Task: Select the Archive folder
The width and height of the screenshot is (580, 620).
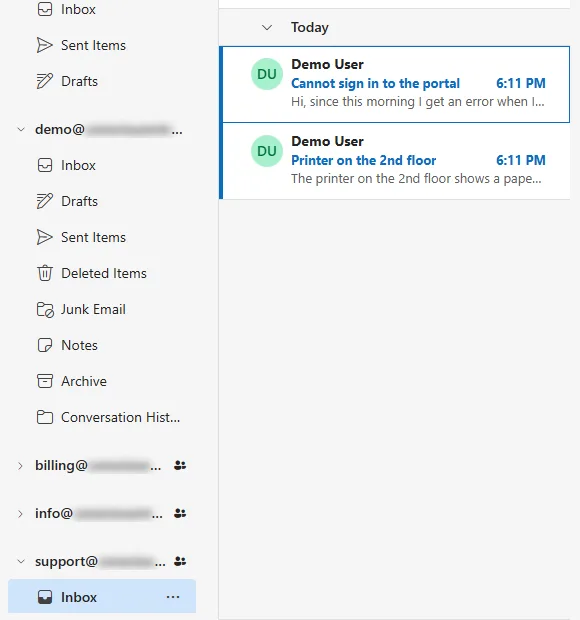Action: (102, 381)
